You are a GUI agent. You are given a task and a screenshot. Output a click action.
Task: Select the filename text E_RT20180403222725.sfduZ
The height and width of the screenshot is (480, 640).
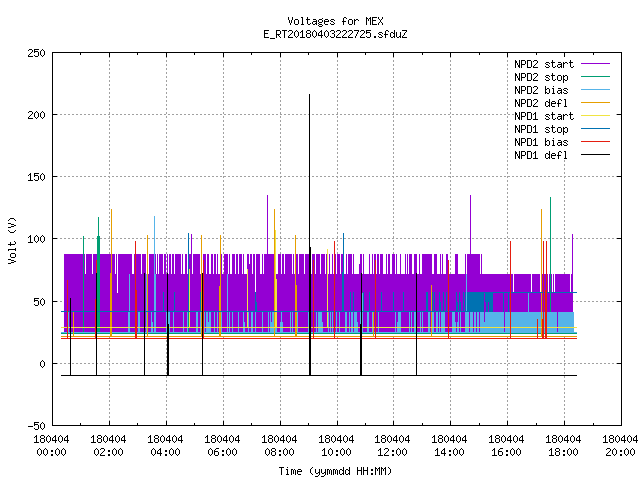(335, 34)
